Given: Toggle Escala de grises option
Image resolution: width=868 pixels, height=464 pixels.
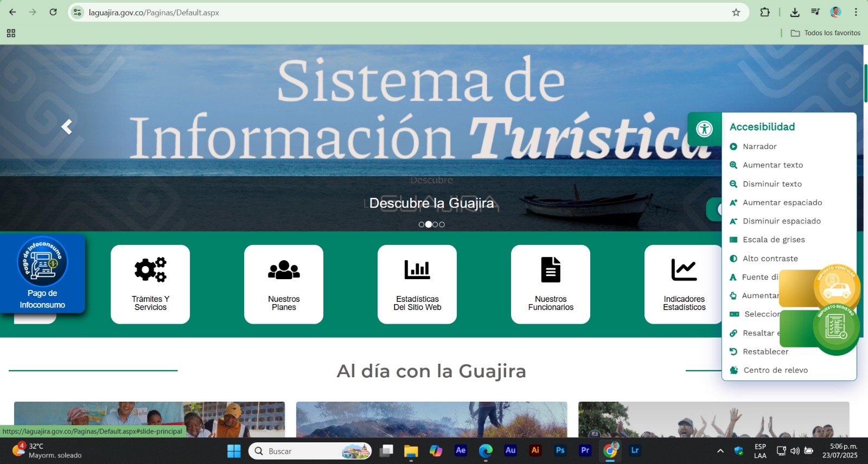Looking at the screenshot, I should click(773, 240).
